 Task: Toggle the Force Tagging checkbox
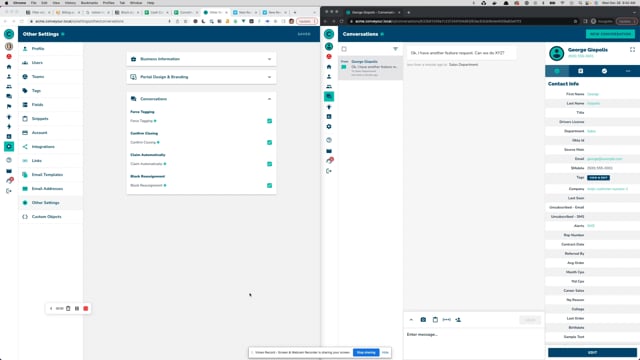point(269,121)
